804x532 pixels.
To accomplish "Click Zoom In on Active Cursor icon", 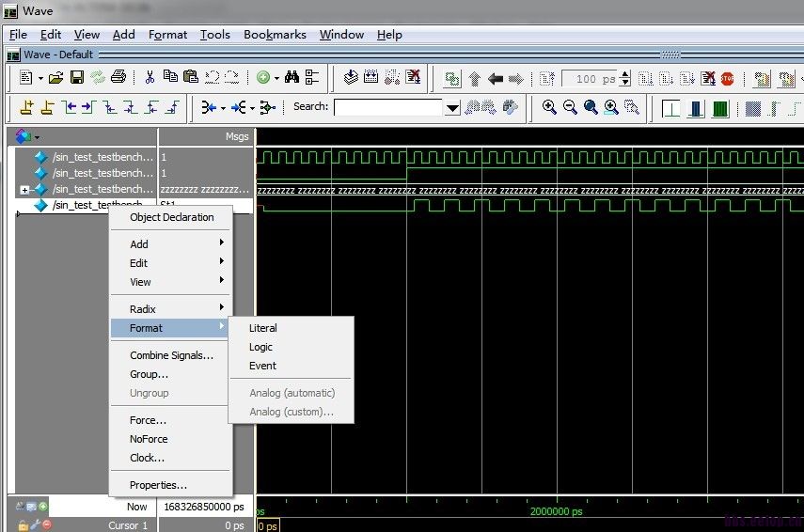I will [x=611, y=107].
